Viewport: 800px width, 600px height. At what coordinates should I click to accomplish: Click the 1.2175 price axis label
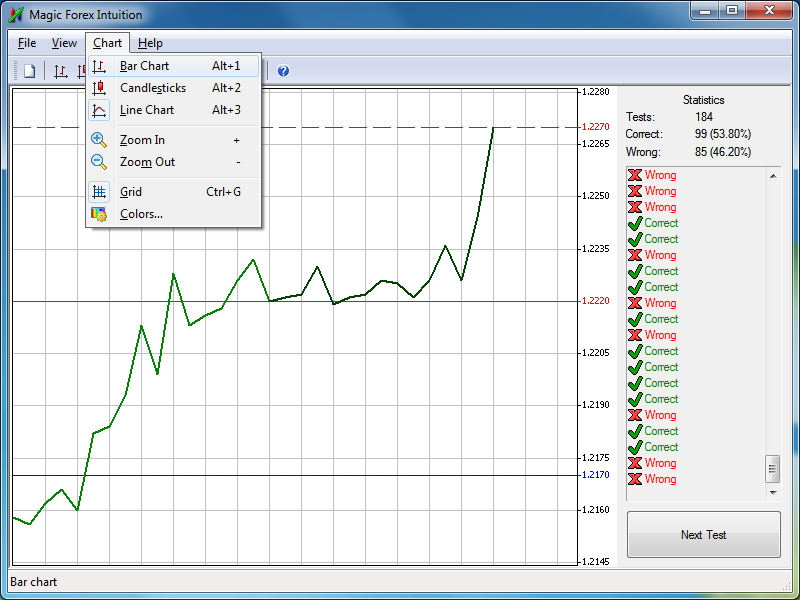pos(595,458)
